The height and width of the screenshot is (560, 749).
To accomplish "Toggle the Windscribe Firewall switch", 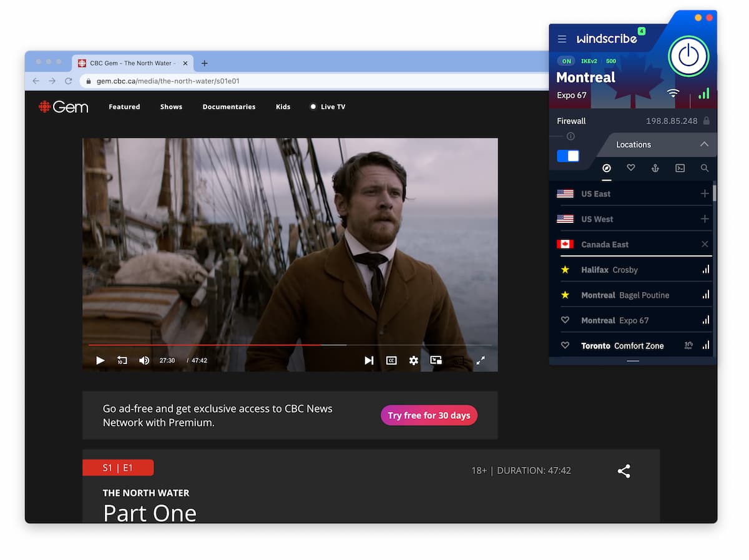I will pos(568,156).
